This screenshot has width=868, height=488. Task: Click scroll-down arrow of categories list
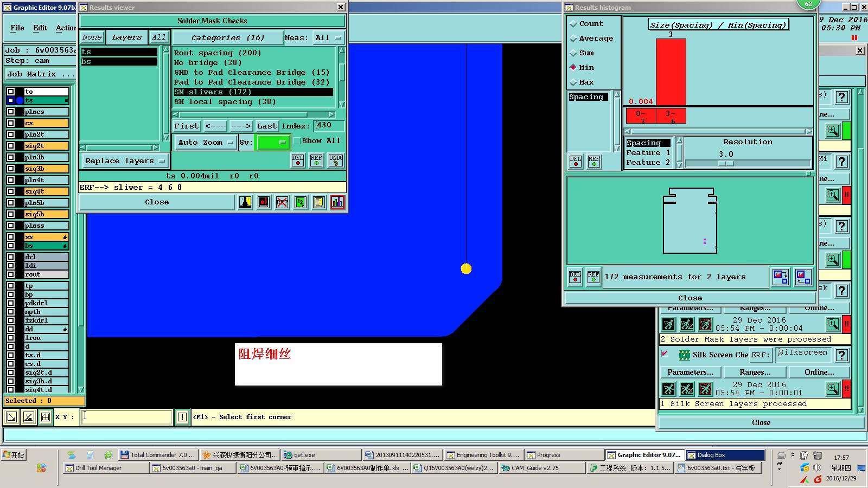click(x=342, y=104)
